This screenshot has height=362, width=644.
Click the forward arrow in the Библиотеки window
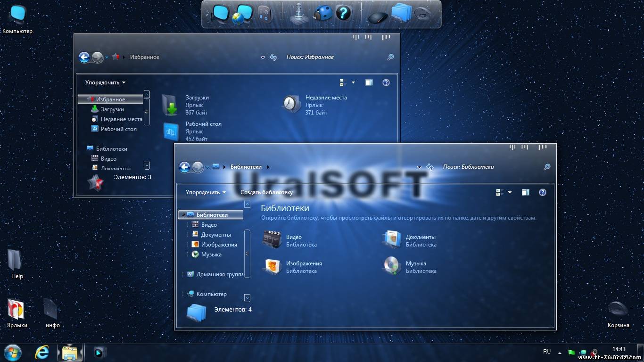pyautogui.click(x=198, y=167)
